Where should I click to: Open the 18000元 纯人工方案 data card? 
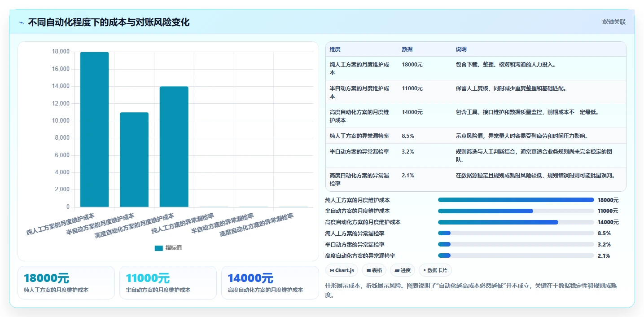[x=66, y=282]
